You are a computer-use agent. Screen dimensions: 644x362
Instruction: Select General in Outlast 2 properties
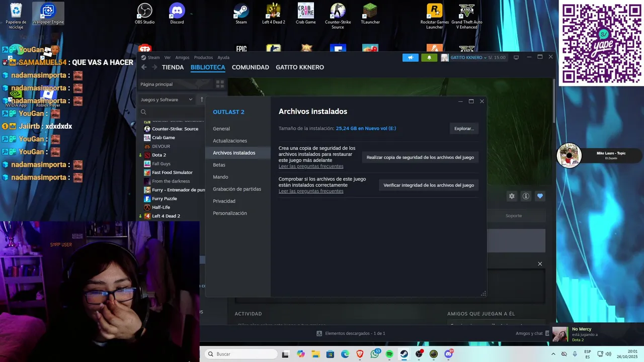238,129
